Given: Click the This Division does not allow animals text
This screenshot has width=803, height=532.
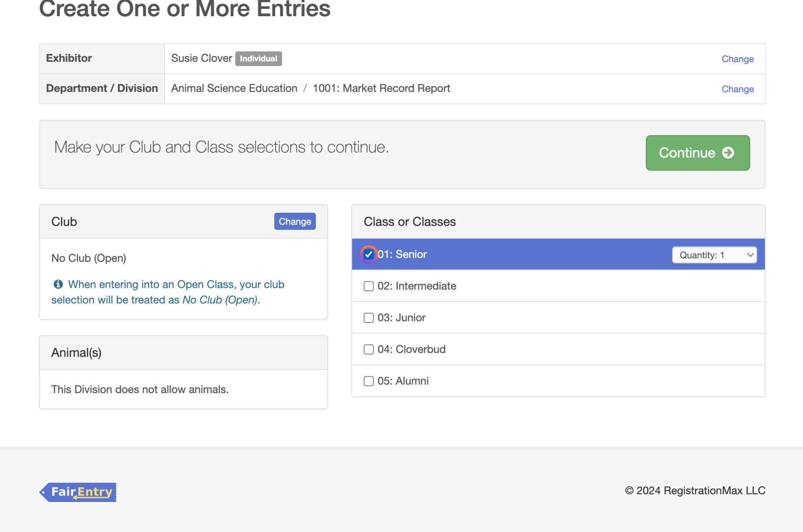Looking at the screenshot, I should pyautogui.click(x=140, y=389).
